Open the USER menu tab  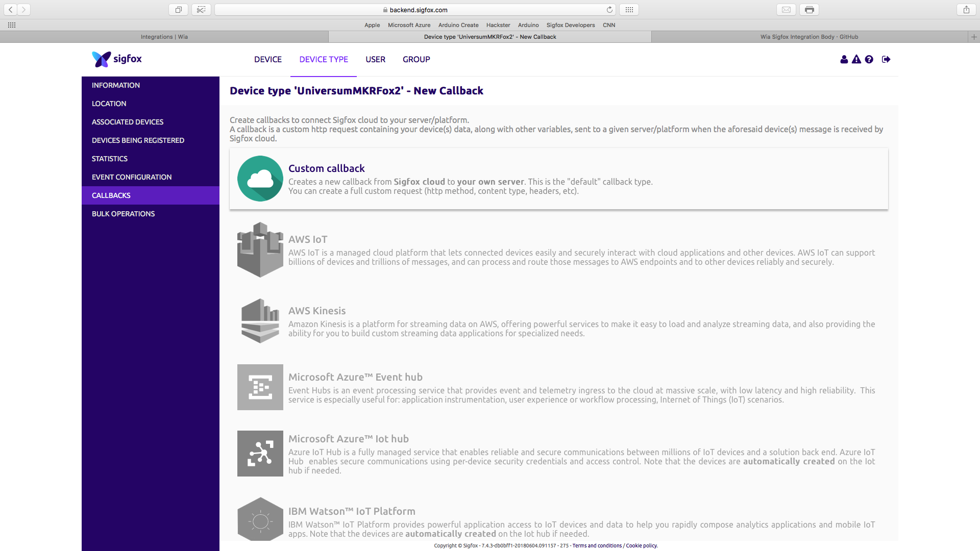point(375,60)
